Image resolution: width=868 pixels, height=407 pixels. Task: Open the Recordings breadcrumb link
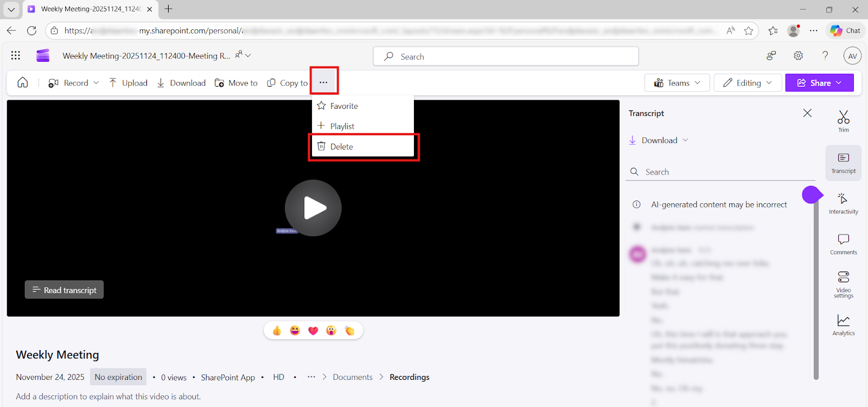coord(409,377)
